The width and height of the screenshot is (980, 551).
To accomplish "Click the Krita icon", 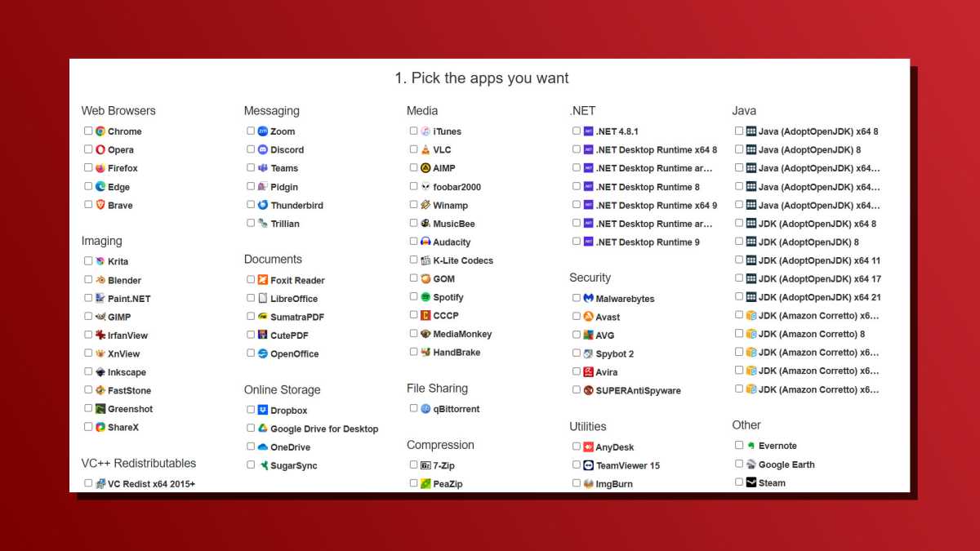I will pyautogui.click(x=100, y=261).
